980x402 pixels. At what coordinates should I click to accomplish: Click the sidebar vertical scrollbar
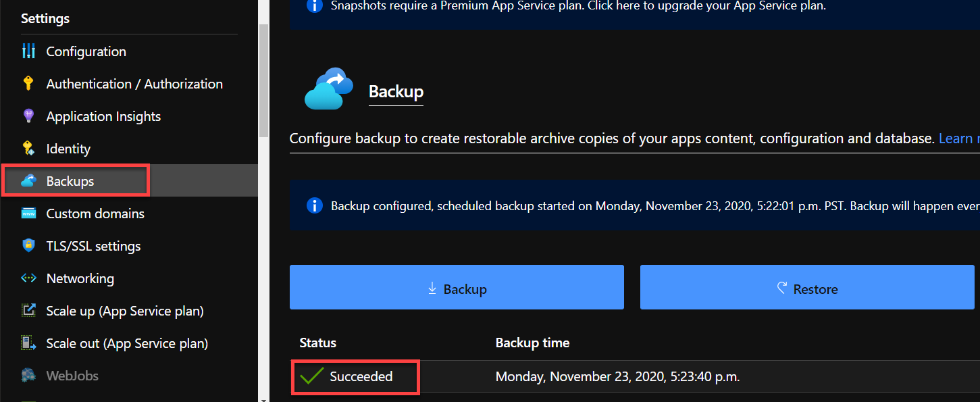(x=263, y=81)
